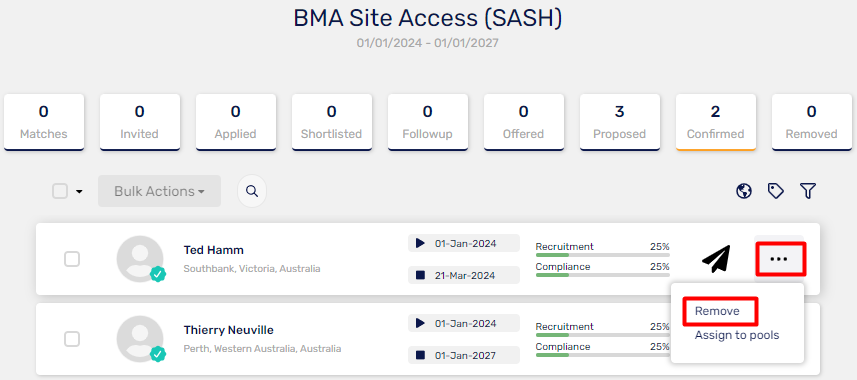Screen dimensions: 857x380
Task: Switch to the Proposed tab
Action: (620, 122)
